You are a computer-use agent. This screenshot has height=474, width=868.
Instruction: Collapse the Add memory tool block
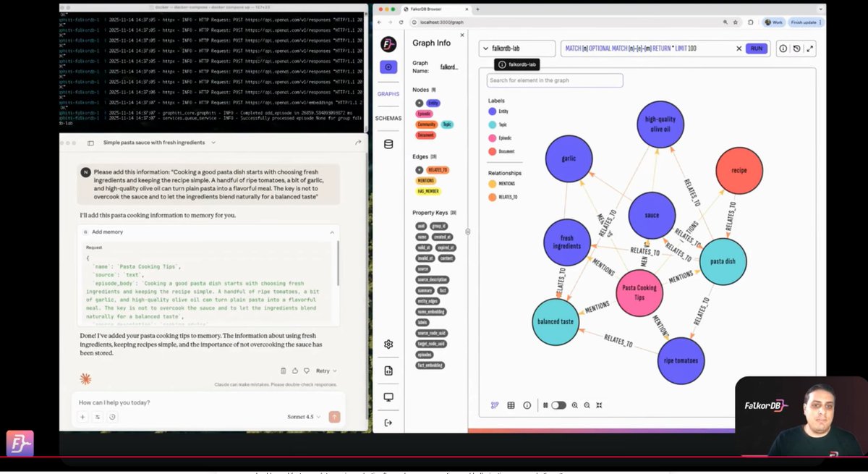point(332,232)
